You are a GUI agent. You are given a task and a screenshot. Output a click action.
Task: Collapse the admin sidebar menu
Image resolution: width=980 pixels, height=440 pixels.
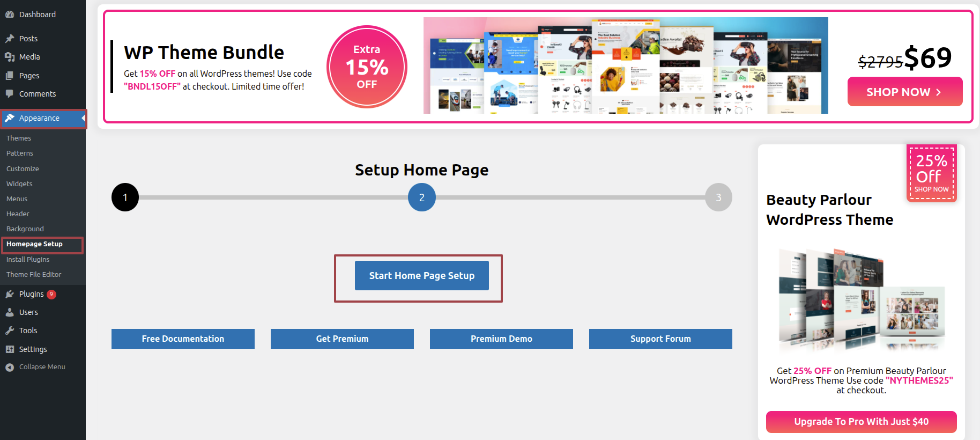[42, 367]
